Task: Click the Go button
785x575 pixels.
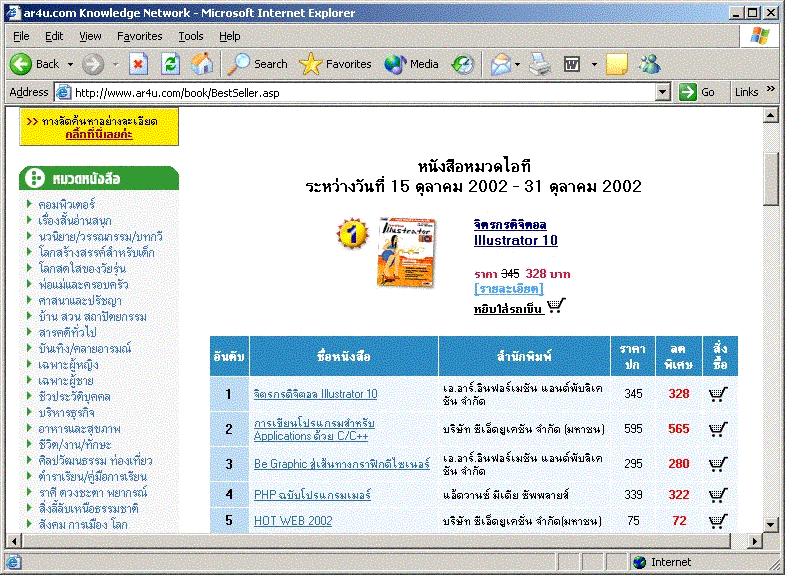Action: (x=698, y=92)
